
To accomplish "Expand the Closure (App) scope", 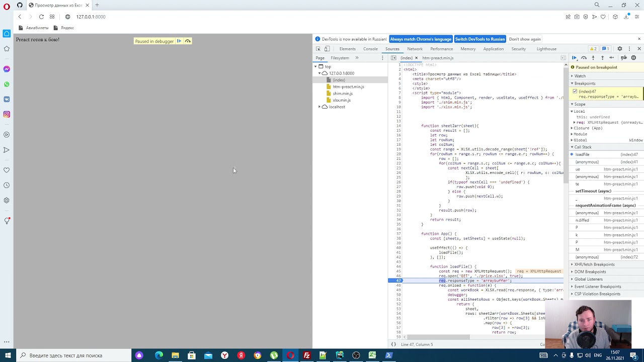I will point(588,128).
